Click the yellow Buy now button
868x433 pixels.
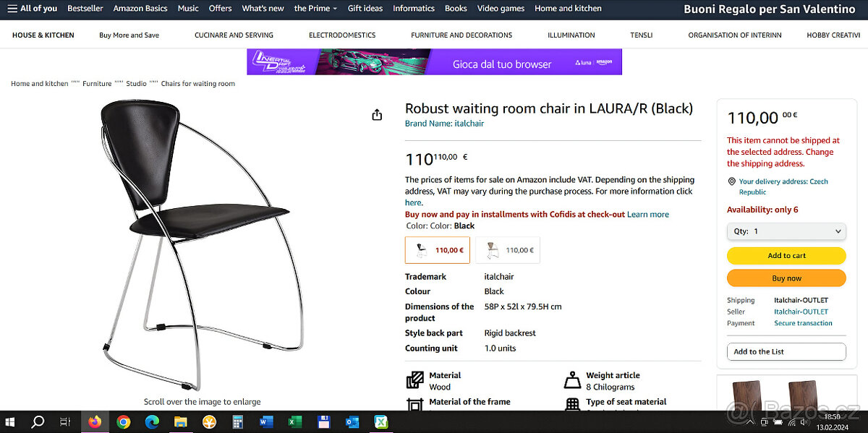click(x=786, y=278)
